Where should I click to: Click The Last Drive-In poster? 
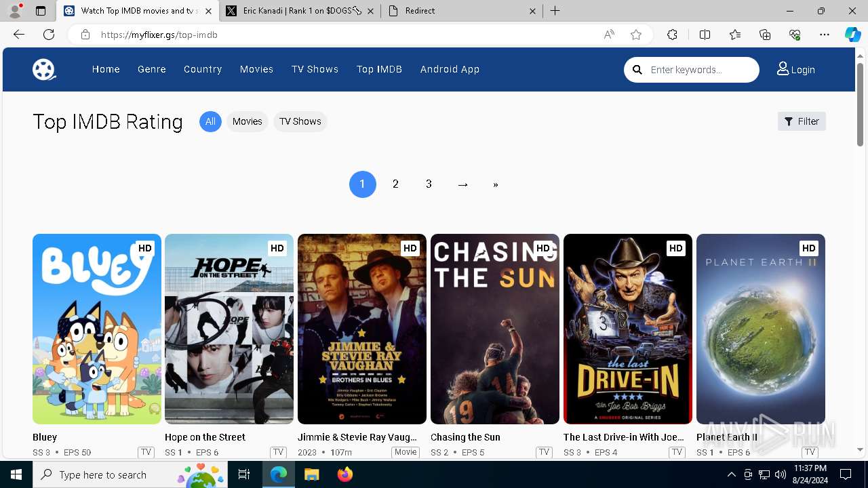tap(628, 329)
